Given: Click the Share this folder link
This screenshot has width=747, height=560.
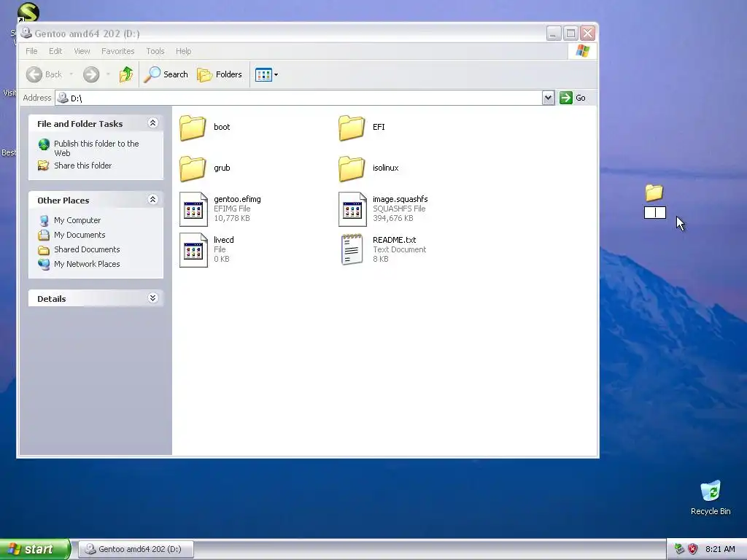Looking at the screenshot, I should (83, 166).
